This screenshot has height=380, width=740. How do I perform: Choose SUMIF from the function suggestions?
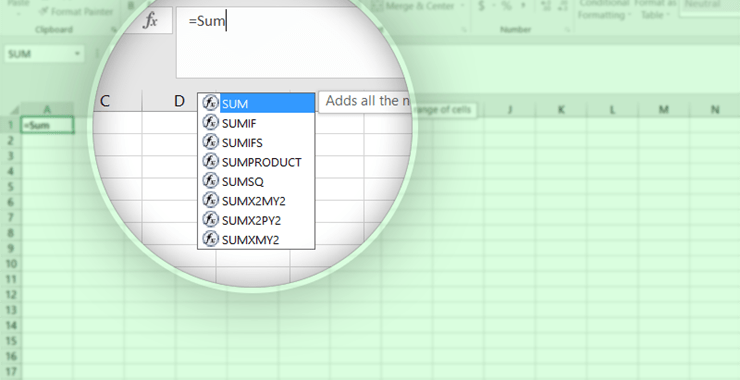point(256,123)
